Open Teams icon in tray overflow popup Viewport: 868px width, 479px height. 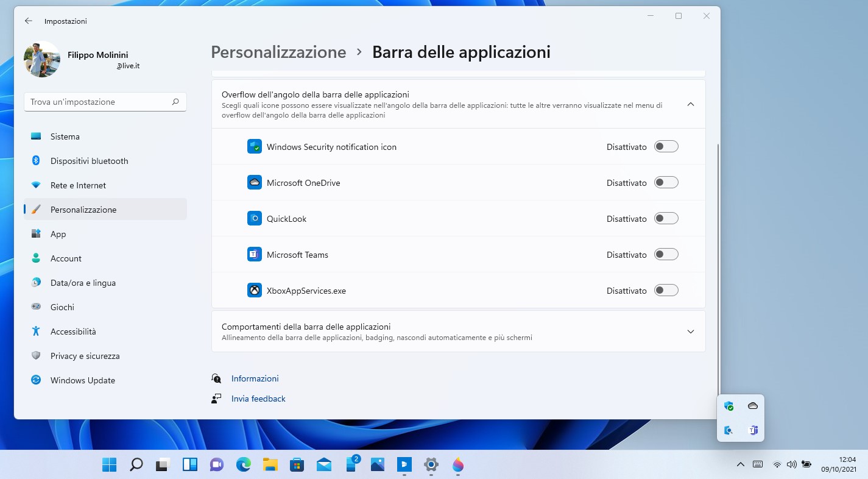click(x=753, y=430)
